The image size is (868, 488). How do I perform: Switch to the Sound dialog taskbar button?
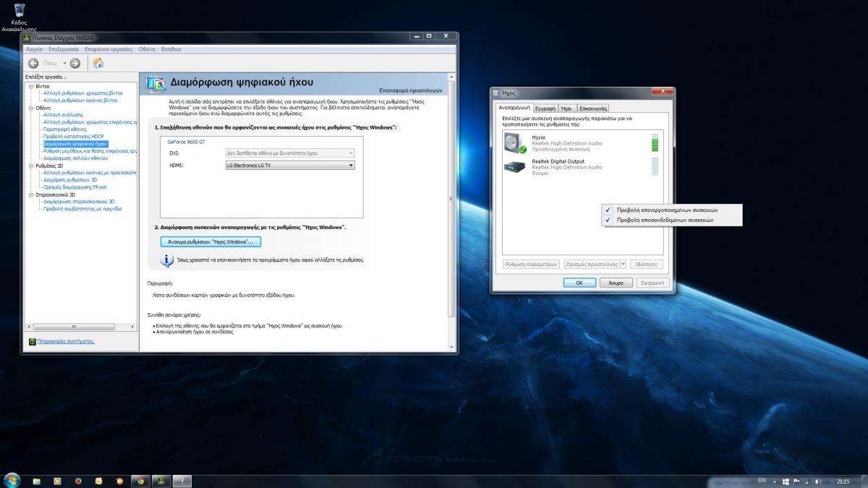coord(182,481)
